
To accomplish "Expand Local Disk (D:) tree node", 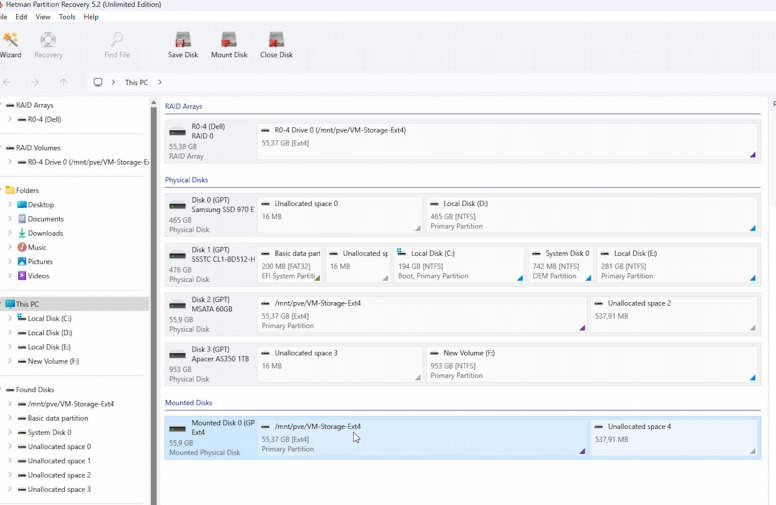I will pos(10,333).
